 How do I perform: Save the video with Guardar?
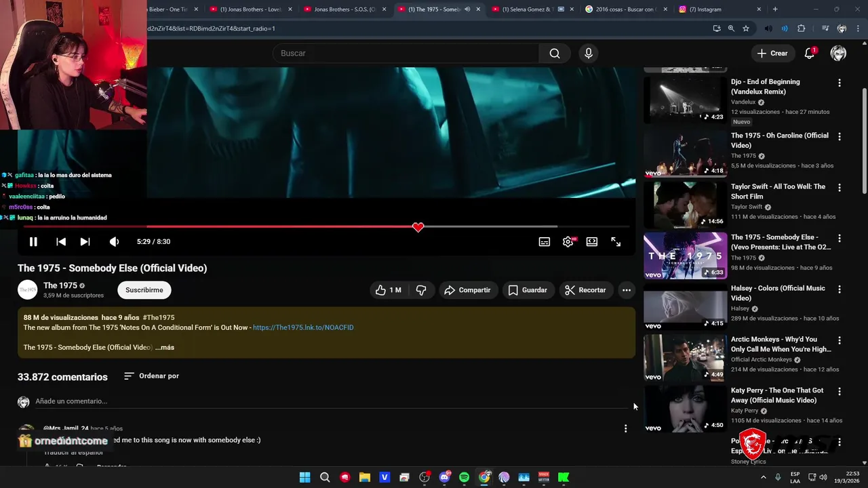[x=528, y=290]
